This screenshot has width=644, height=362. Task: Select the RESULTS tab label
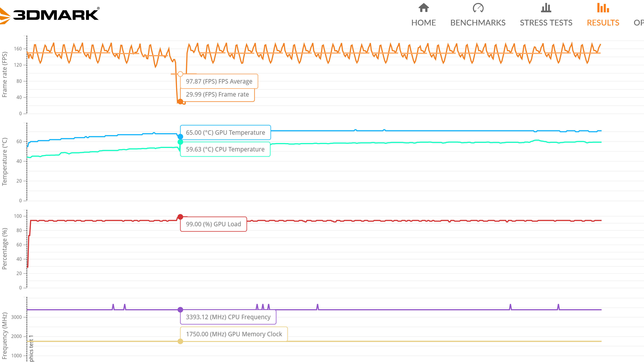click(603, 23)
